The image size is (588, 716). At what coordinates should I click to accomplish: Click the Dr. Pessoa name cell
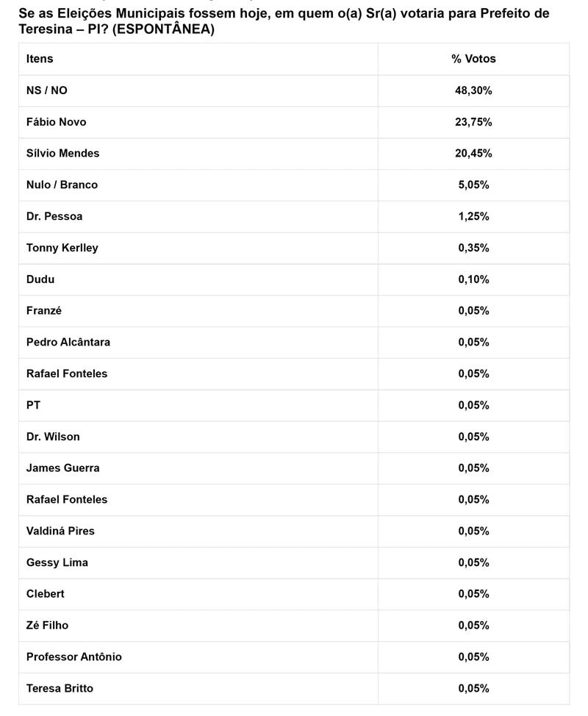[x=54, y=217]
